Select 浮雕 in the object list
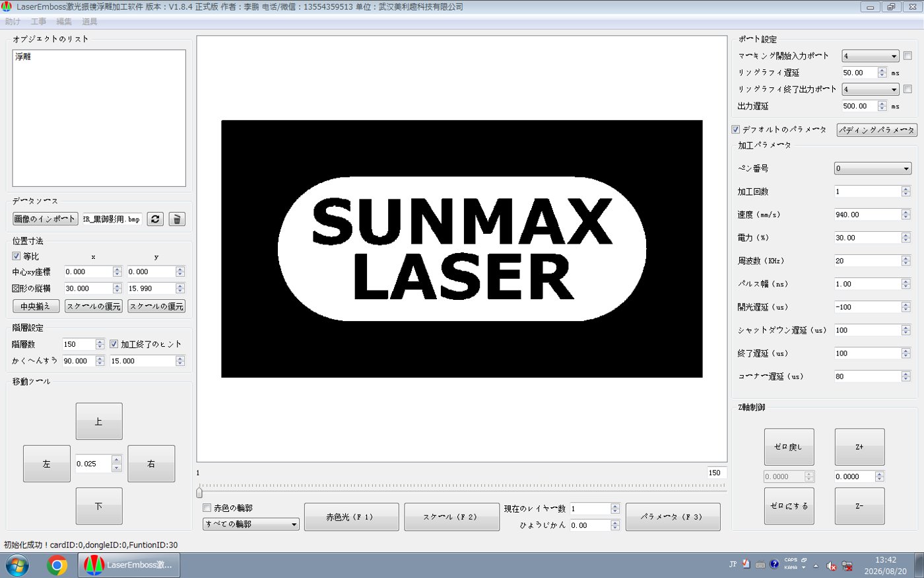924x578 pixels. [23, 57]
